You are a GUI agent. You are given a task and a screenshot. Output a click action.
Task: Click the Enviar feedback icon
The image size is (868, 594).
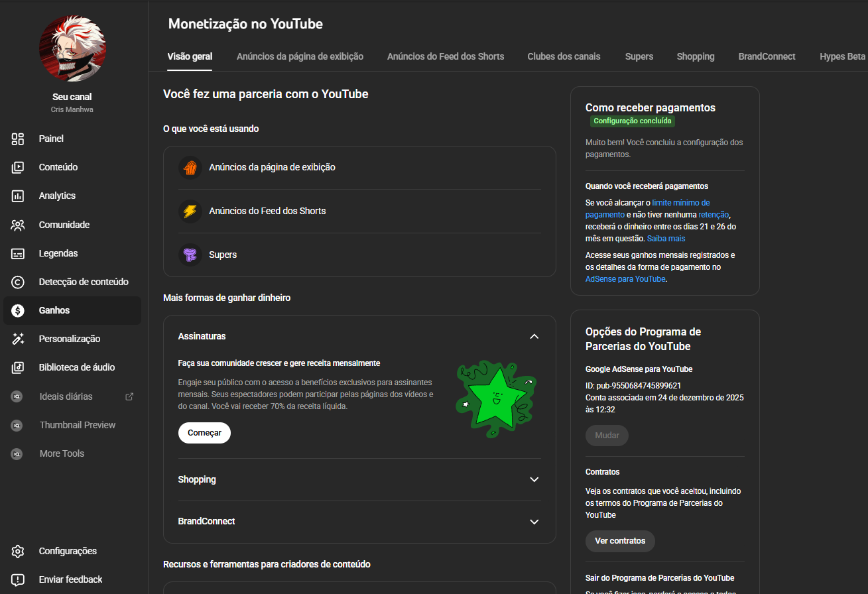[18, 579]
